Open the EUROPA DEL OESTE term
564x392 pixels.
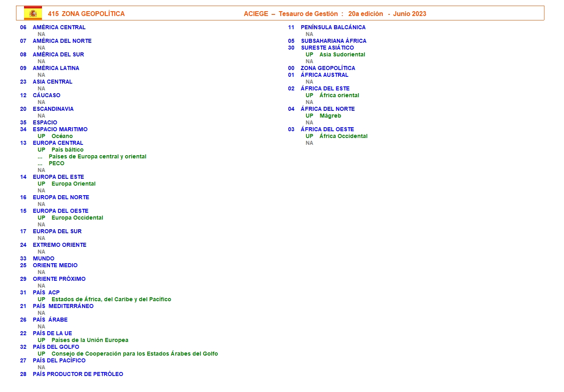[x=60, y=211]
